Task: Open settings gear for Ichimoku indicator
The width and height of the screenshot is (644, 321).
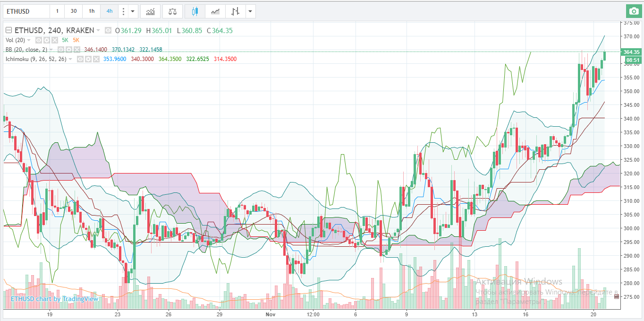Action: 88,59
